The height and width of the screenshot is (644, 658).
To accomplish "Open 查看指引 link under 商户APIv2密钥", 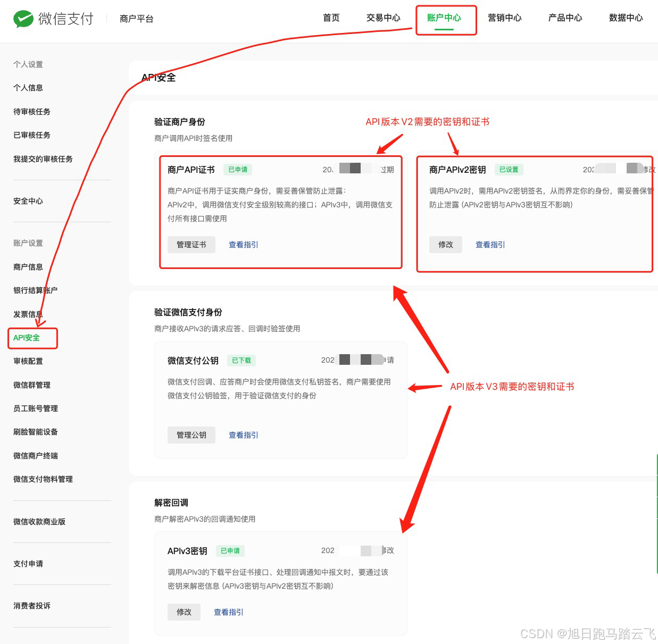I will 490,245.
